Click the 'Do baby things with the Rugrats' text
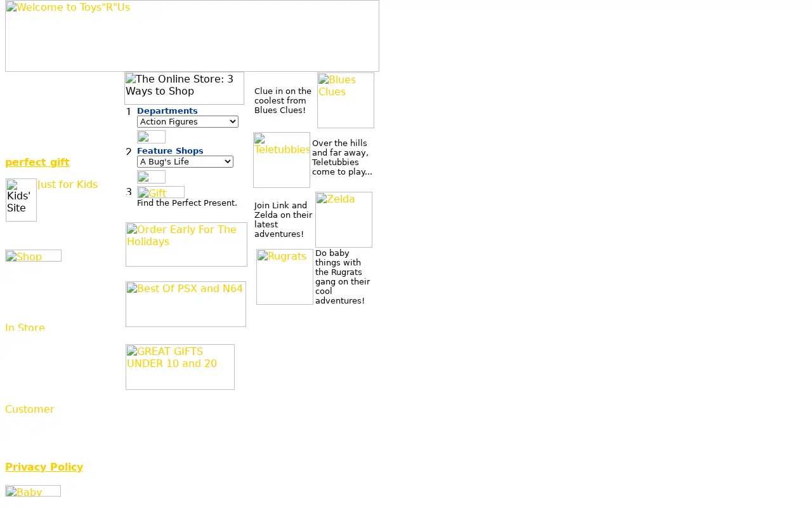 [343, 277]
